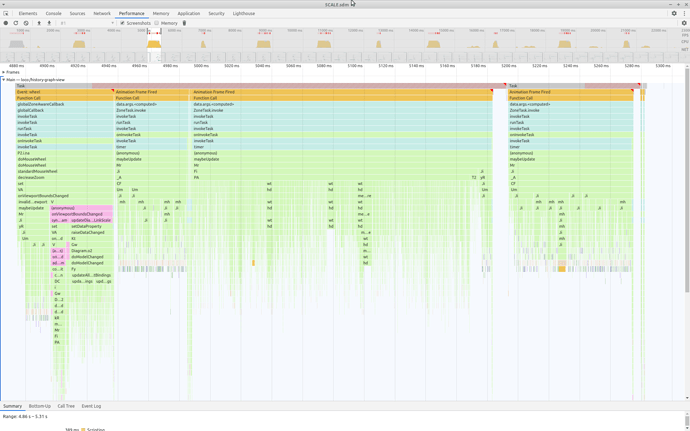Click the flame chart vertical scrollbar
The image size is (690, 431).
(687, 181)
